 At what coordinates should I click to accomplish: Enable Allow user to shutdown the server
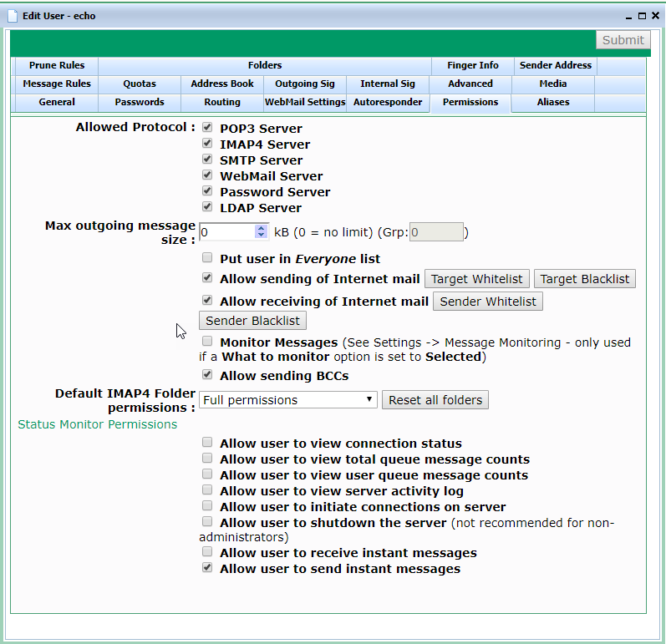pyautogui.click(x=207, y=521)
